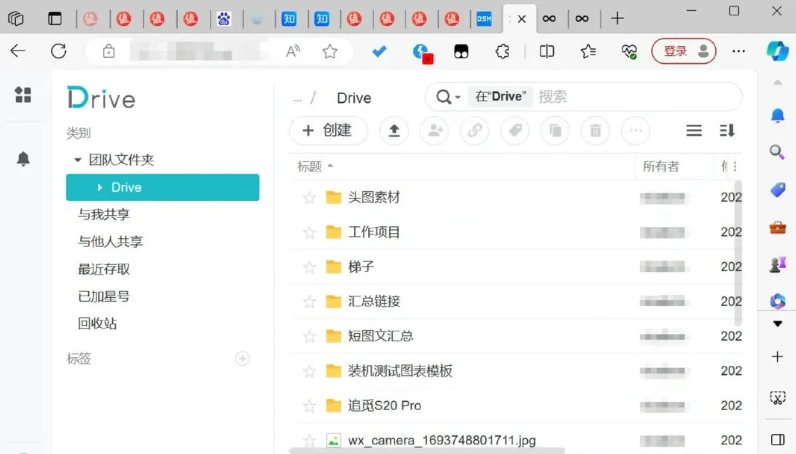Image resolution: width=796 pixels, height=454 pixels.
Task: Open browser settings ellipsis menu
Action: pyautogui.click(x=739, y=51)
